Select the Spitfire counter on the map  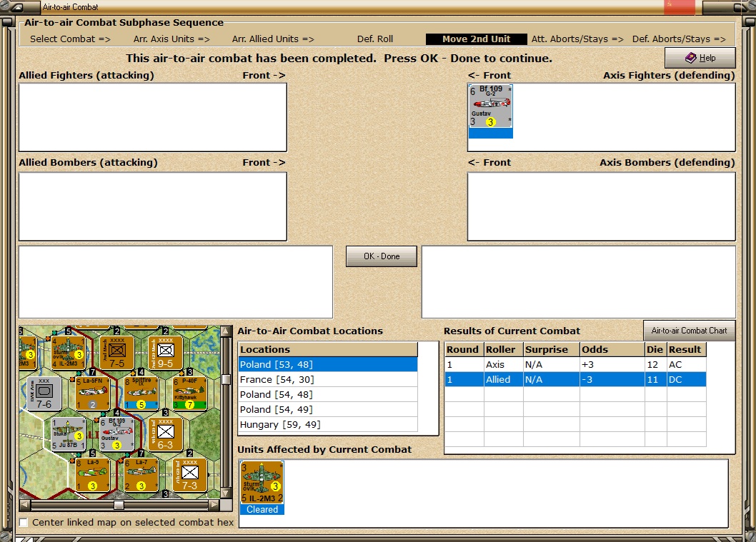pyautogui.click(x=141, y=393)
